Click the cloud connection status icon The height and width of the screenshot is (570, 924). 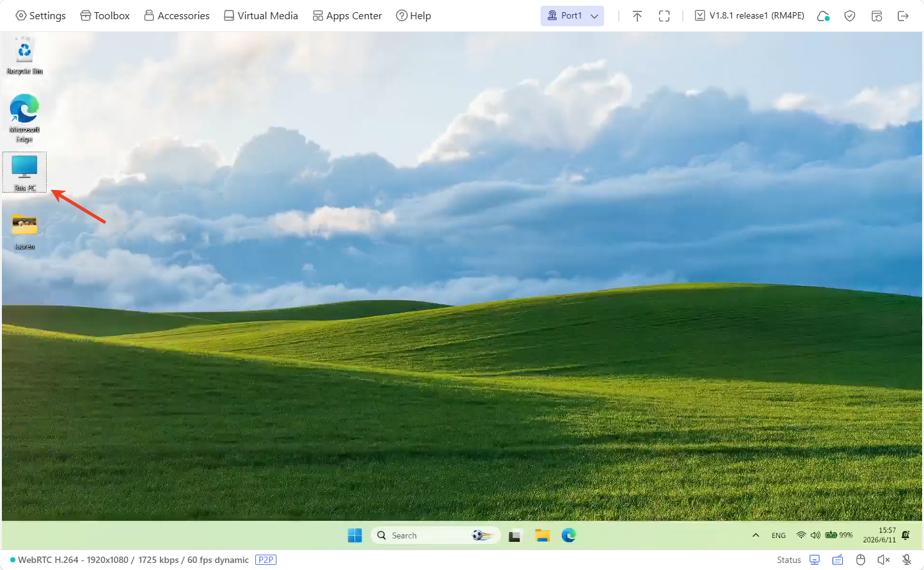coord(824,16)
